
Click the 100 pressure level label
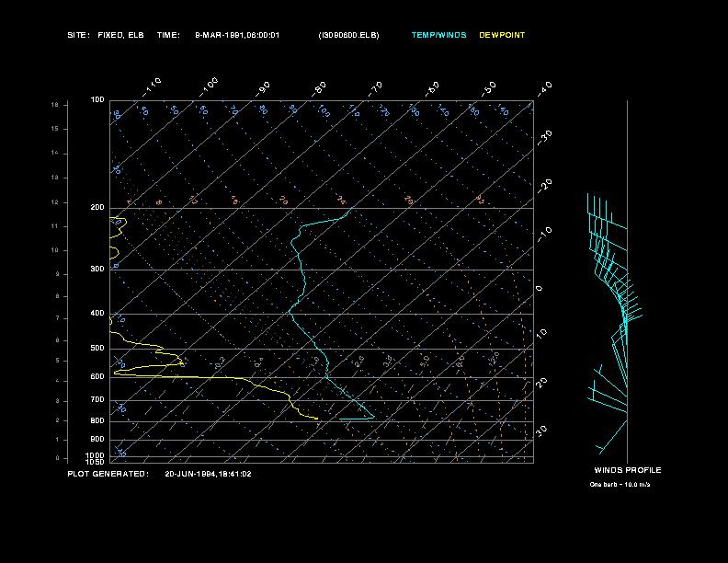coord(97,100)
